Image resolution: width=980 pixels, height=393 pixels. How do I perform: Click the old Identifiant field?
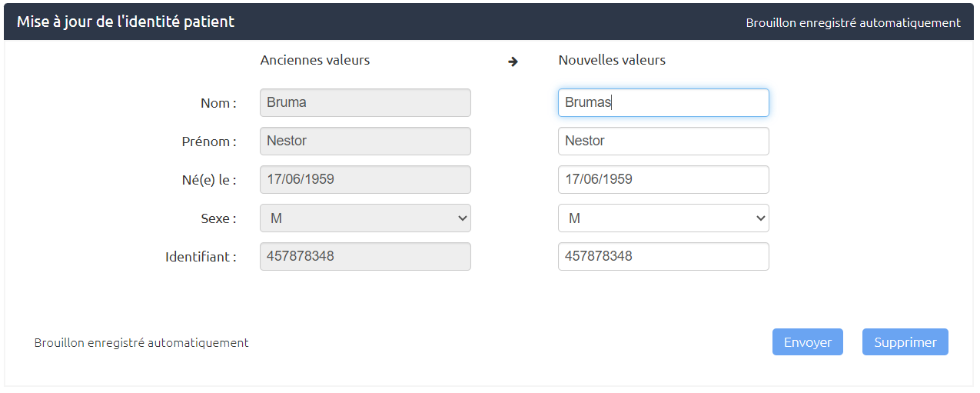[366, 257]
